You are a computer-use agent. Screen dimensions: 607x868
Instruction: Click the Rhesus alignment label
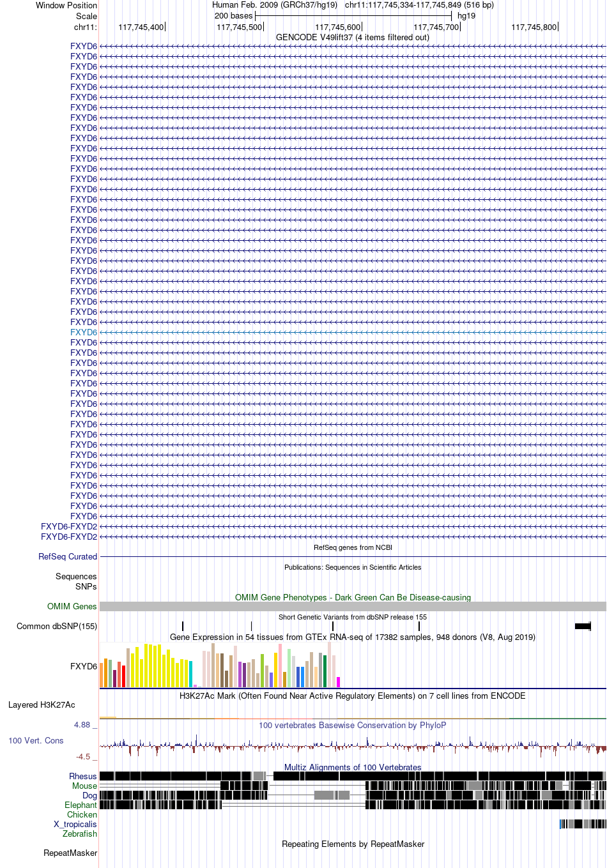coord(83,777)
